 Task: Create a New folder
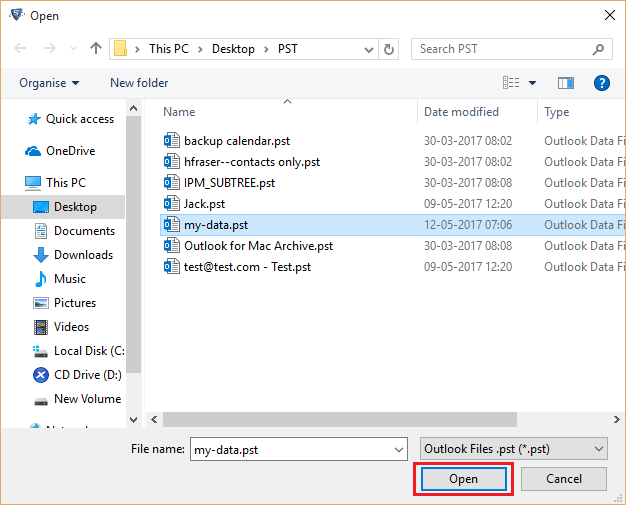139,83
